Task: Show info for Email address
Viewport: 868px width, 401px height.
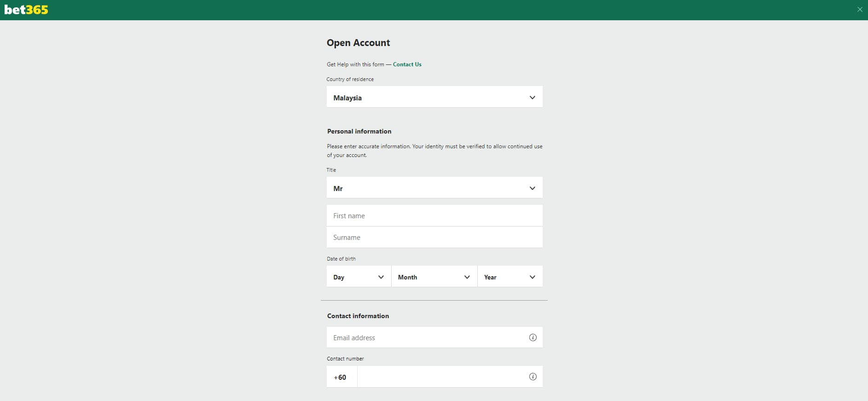Action: 533,337
